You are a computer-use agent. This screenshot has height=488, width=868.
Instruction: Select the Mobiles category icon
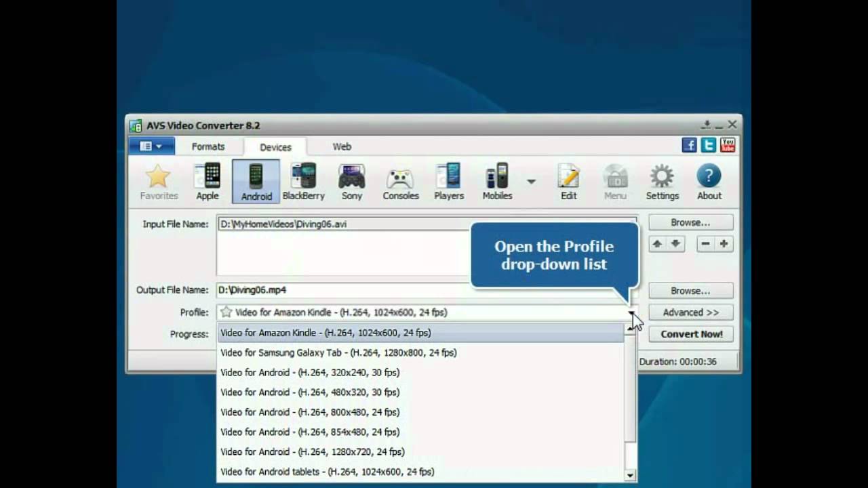pos(497,182)
